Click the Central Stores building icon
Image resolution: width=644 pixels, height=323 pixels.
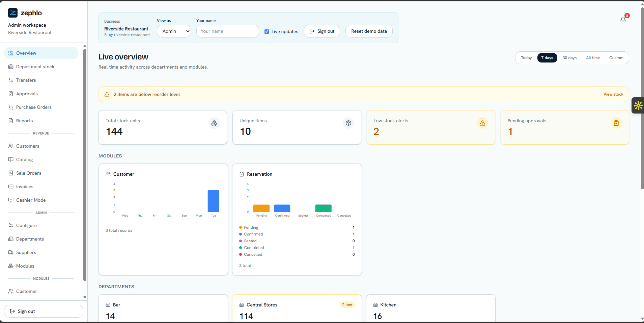[242, 305]
